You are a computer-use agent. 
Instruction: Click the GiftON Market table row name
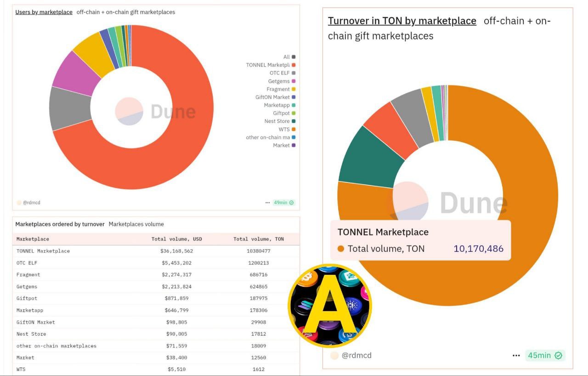[x=36, y=322]
